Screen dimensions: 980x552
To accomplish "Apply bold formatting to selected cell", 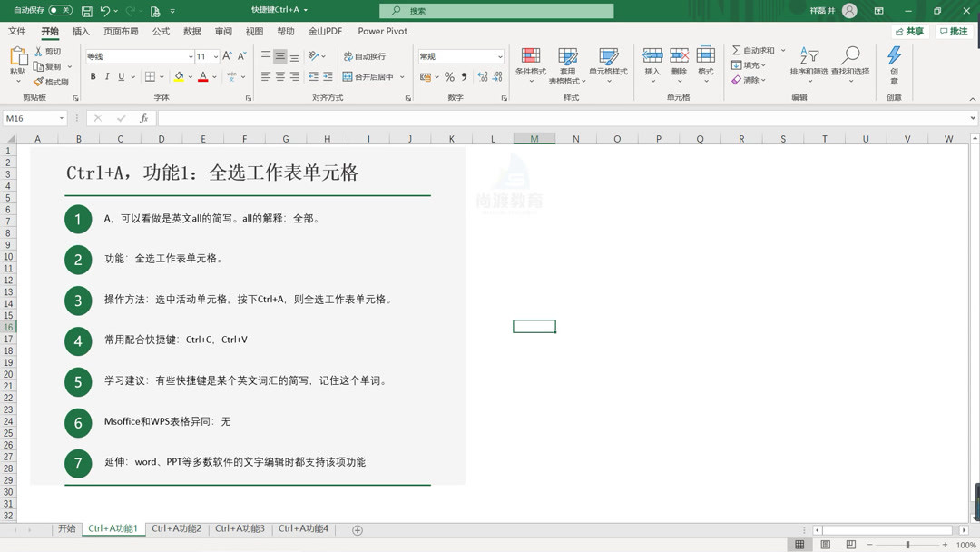I will 94,76.
